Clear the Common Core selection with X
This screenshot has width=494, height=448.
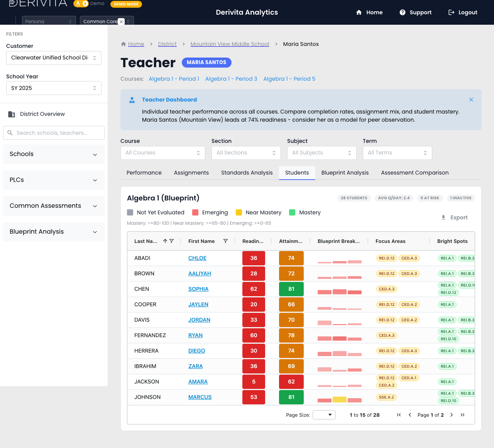point(121,22)
